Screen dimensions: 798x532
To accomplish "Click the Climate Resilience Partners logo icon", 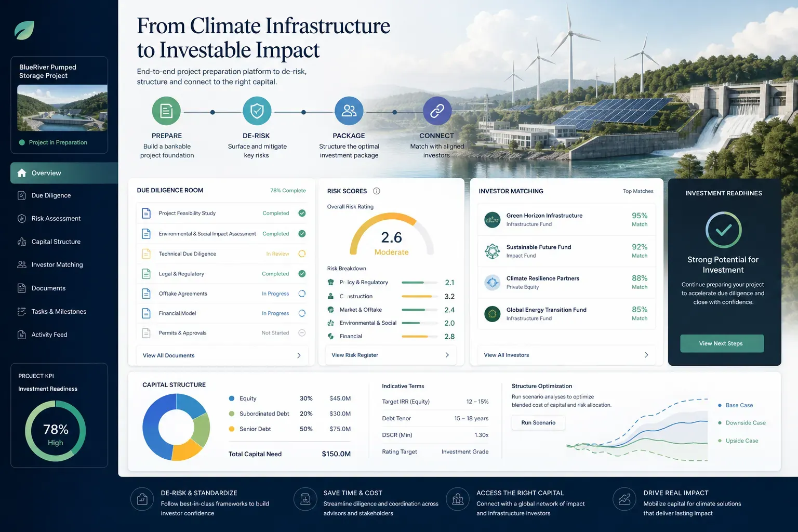I will pyautogui.click(x=492, y=283).
